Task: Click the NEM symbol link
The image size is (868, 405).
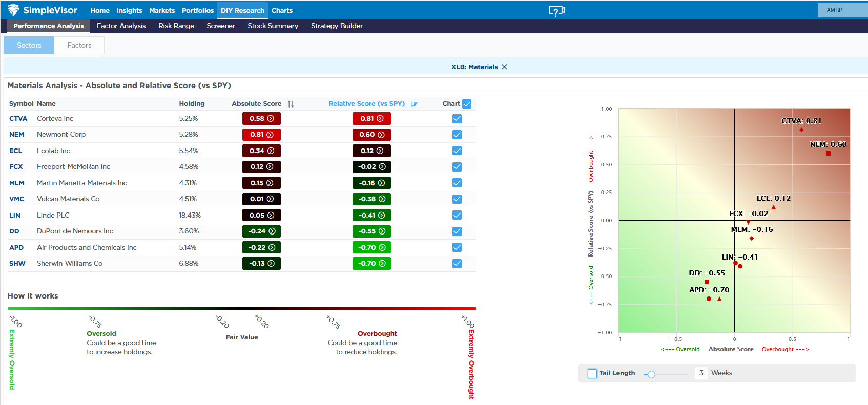Action: point(16,135)
